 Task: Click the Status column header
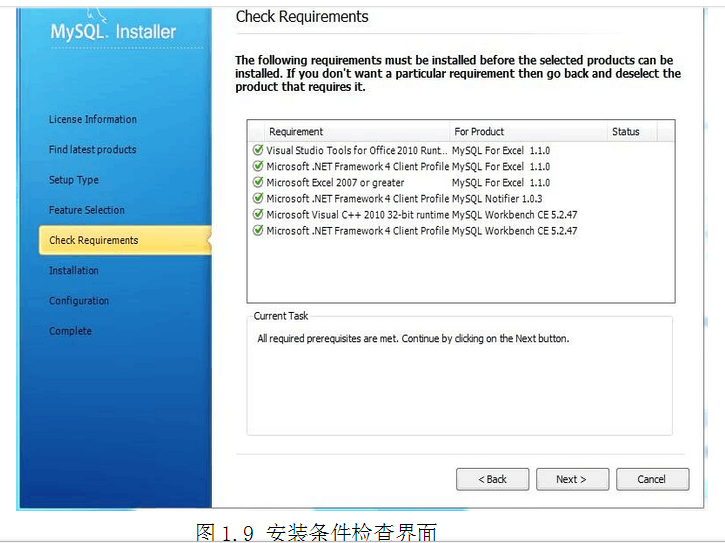(x=631, y=131)
